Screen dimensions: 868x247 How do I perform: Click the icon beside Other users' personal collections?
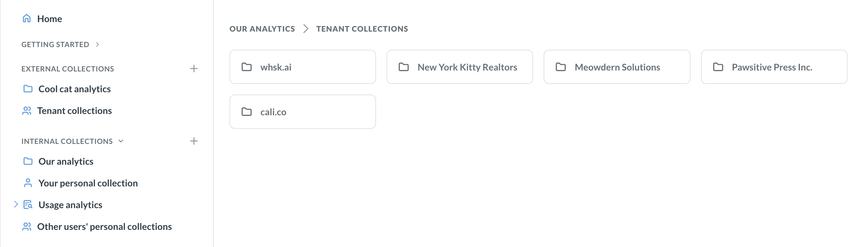[x=27, y=226]
